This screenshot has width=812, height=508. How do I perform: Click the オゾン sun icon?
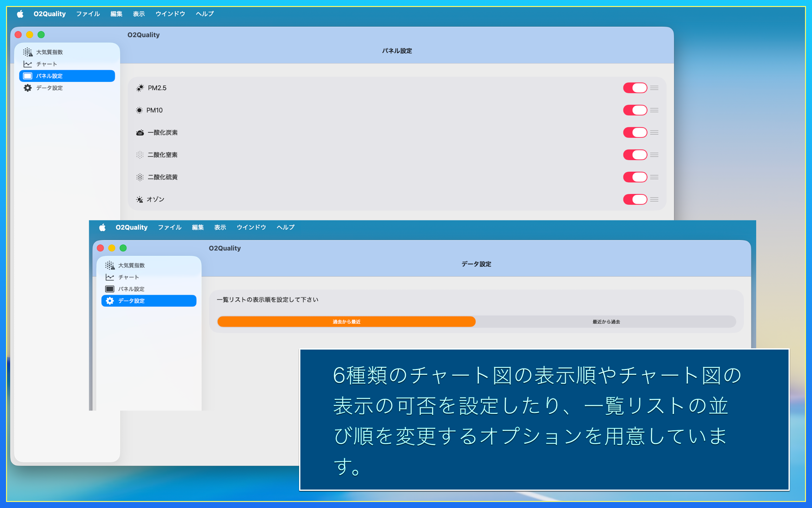(x=140, y=200)
